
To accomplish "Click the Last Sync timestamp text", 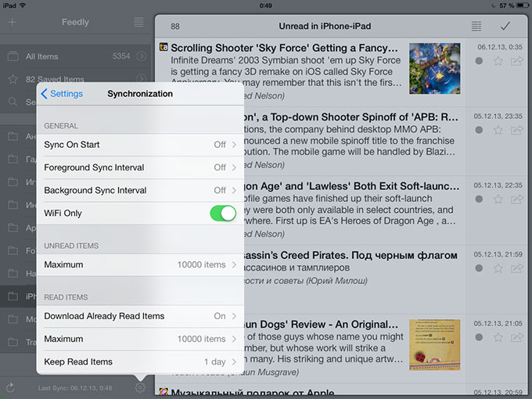I will 75,388.
